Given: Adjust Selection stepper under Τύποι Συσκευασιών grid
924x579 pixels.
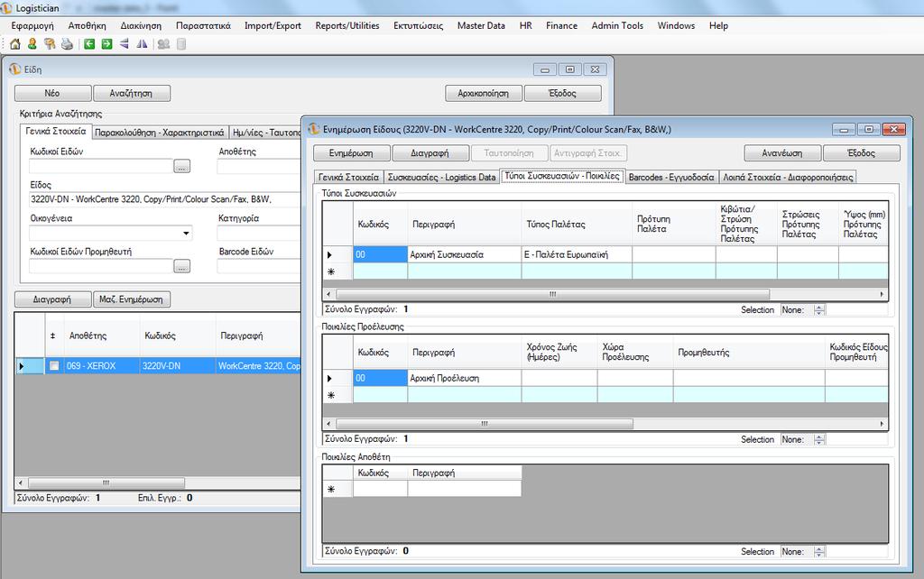Looking at the screenshot, I should tap(819, 310).
